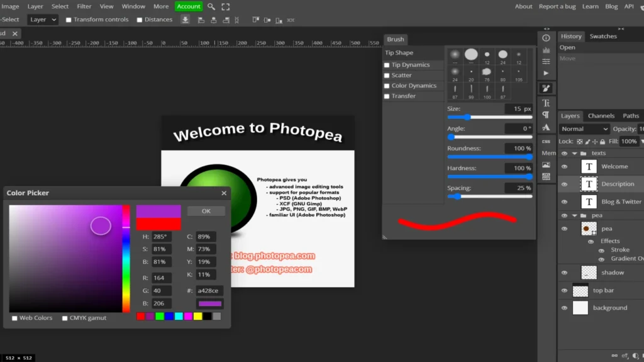Align left edges icon in options bar
Image resolution: width=644 pixels, height=362 pixels.
pyautogui.click(x=201, y=20)
